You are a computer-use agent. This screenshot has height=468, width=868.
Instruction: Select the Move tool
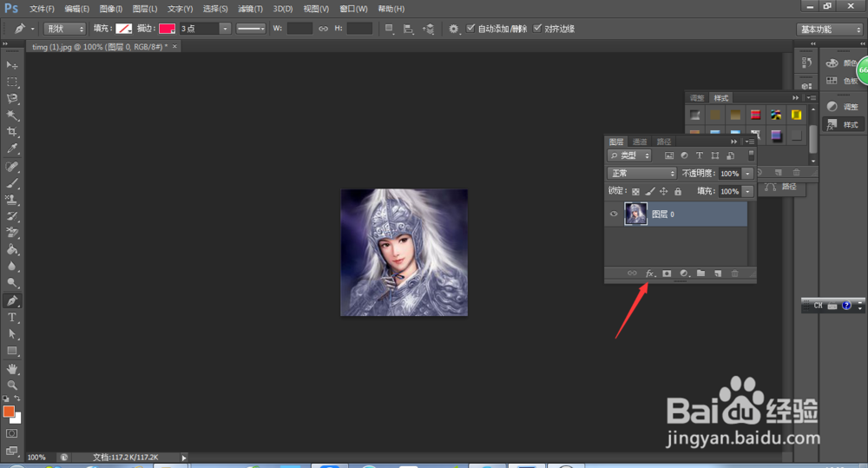(11, 65)
